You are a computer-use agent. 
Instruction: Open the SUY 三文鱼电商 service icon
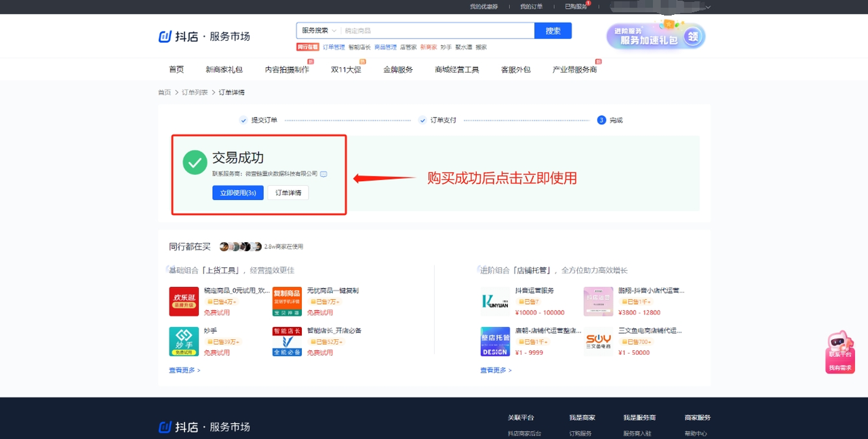(x=598, y=341)
